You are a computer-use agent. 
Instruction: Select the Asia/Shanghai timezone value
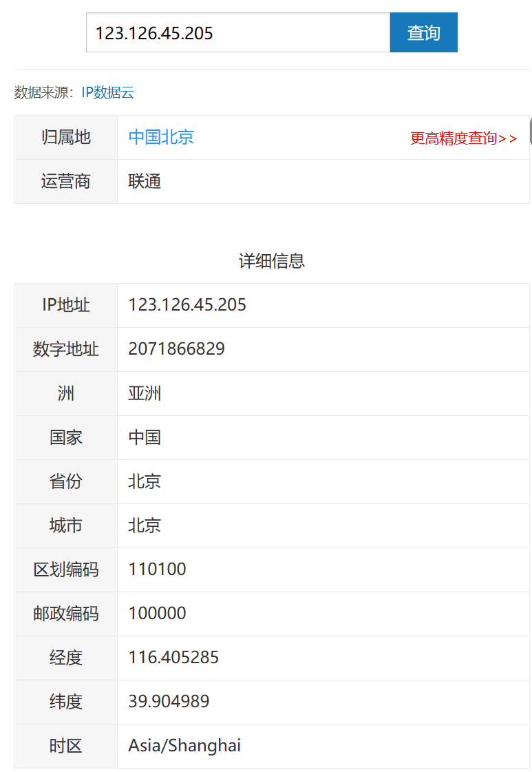click(184, 746)
